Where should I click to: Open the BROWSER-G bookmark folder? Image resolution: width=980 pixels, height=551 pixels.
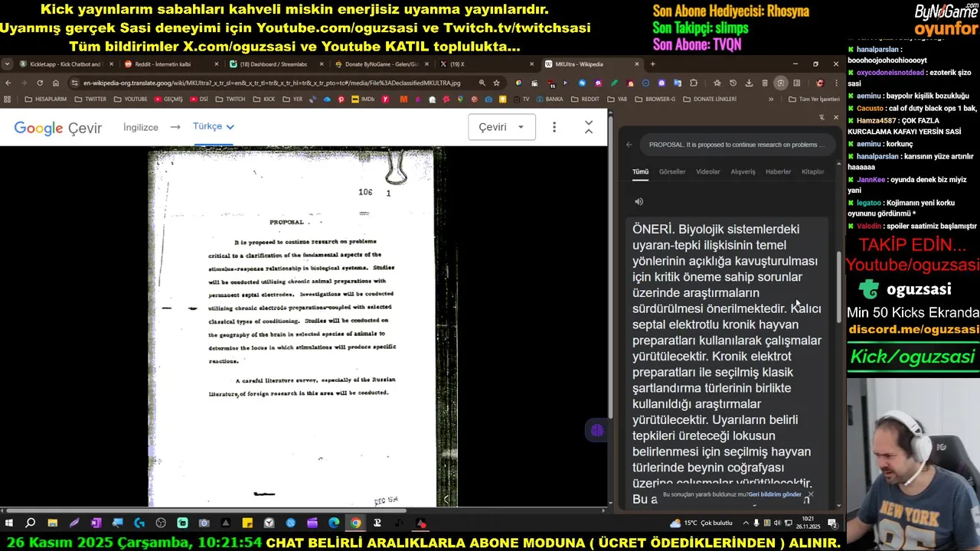tap(655, 99)
